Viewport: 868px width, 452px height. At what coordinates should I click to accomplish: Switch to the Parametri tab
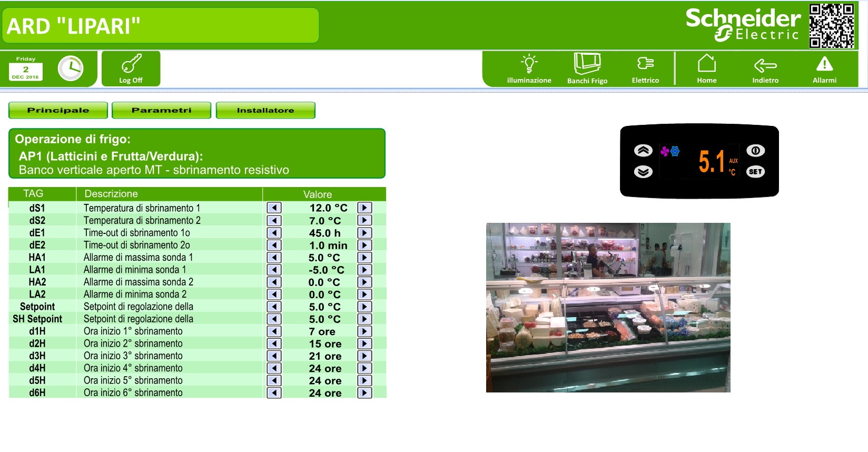click(161, 110)
